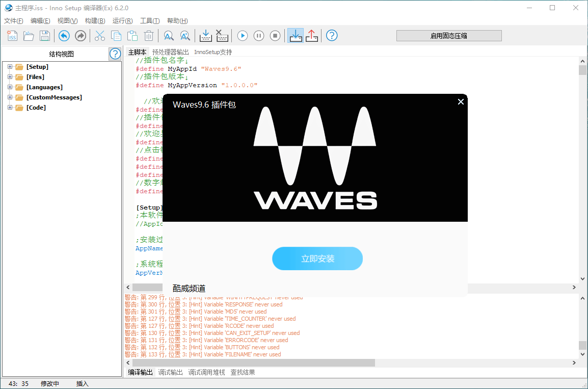
Task: Switch to 查找结果 tab
Action: (x=243, y=372)
